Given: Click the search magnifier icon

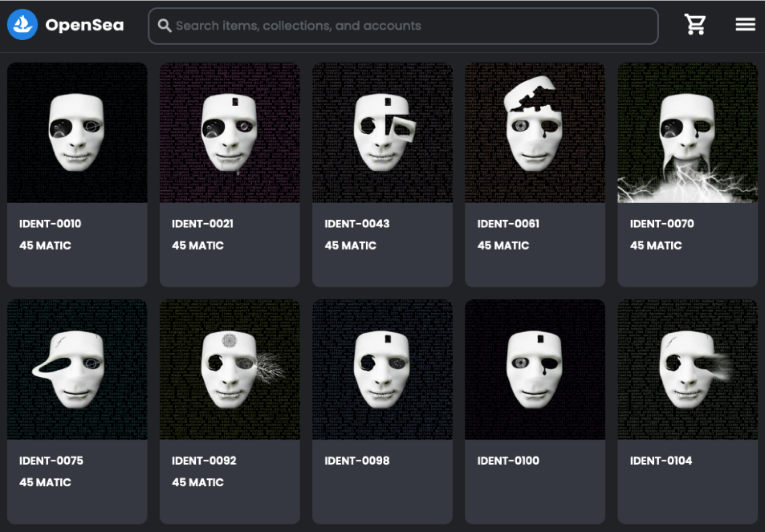Looking at the screenshot, I should [x=165, y=26].
